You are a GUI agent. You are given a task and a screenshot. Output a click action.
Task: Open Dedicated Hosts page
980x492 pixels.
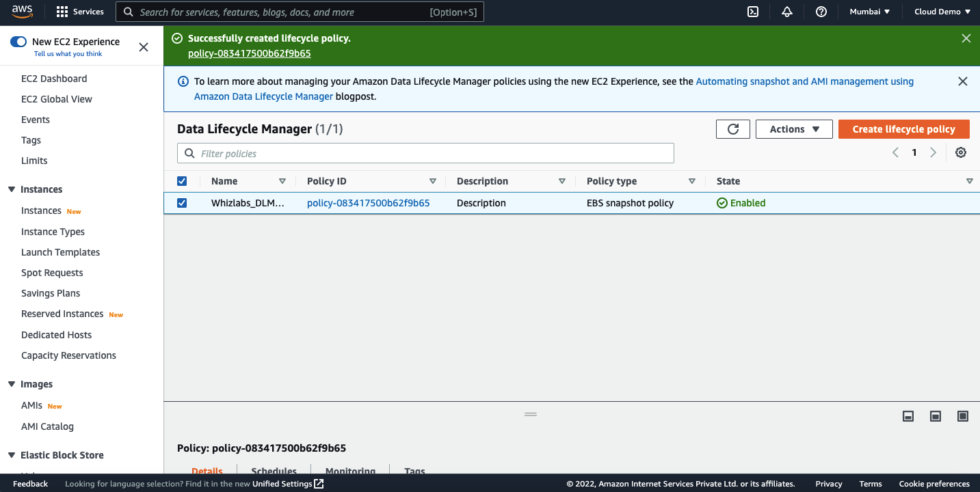coord(56,335)
